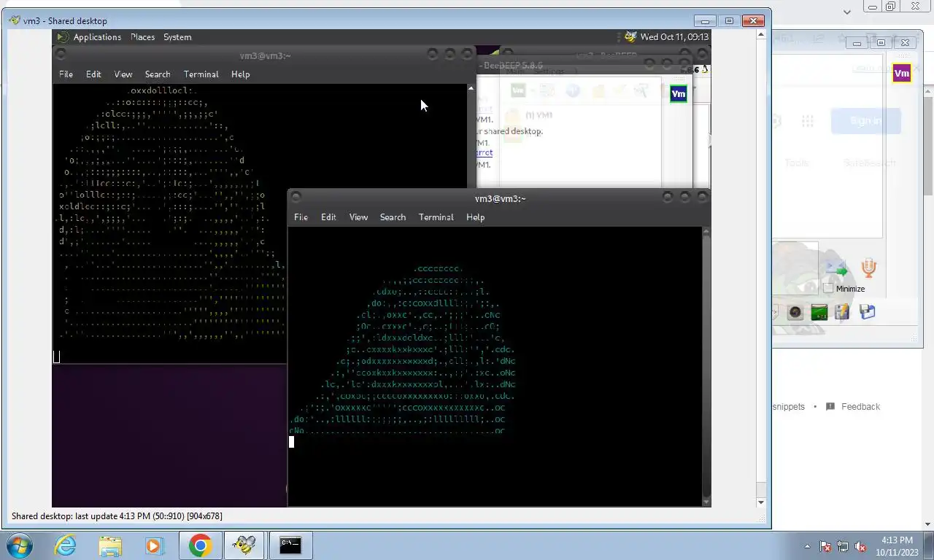Switch to Command Prompt in the taskbar
This screenshot has height=560, width=934.
(290, 545)
